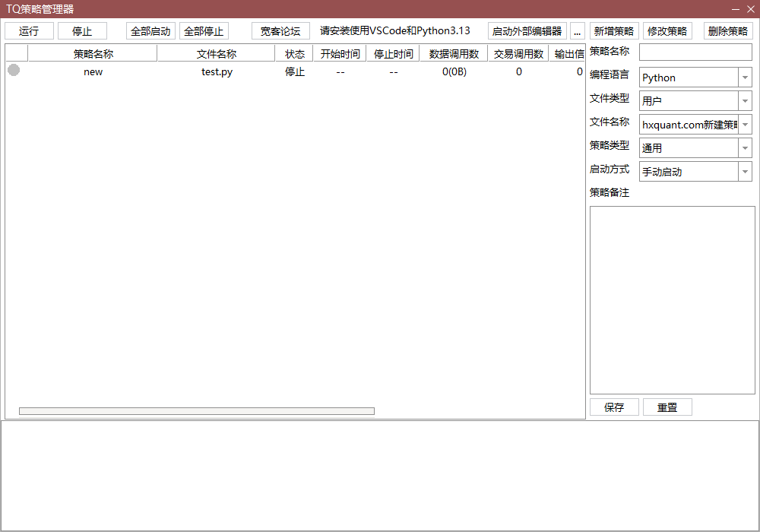The width and height of the screenshot is (760, 532).
Task: Click 新增策略 to add a strategy
Action: 613,31
